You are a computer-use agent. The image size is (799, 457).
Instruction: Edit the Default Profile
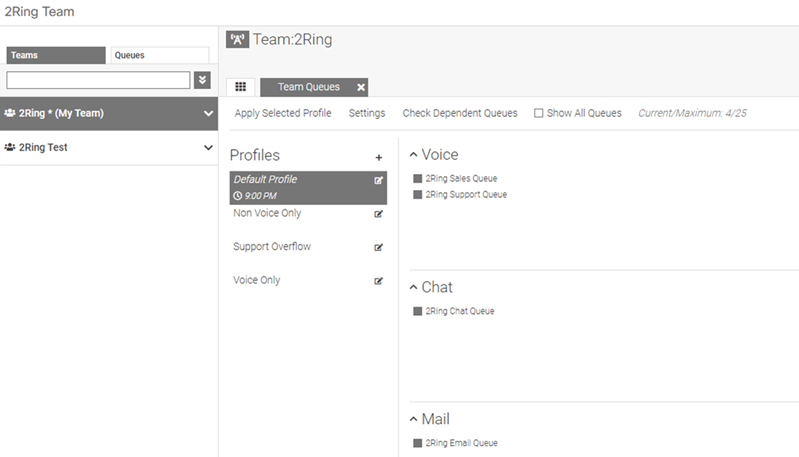pyautogui.click(x=378, y=181)
